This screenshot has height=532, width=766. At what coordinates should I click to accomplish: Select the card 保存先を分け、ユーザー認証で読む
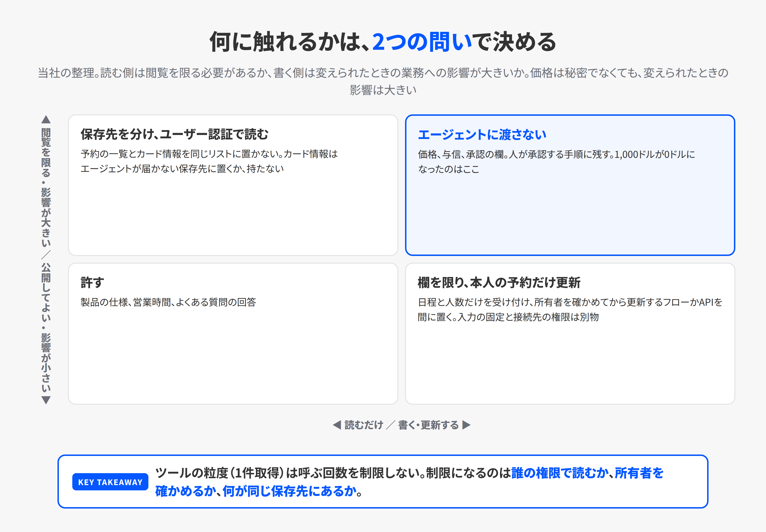point(233,185)
